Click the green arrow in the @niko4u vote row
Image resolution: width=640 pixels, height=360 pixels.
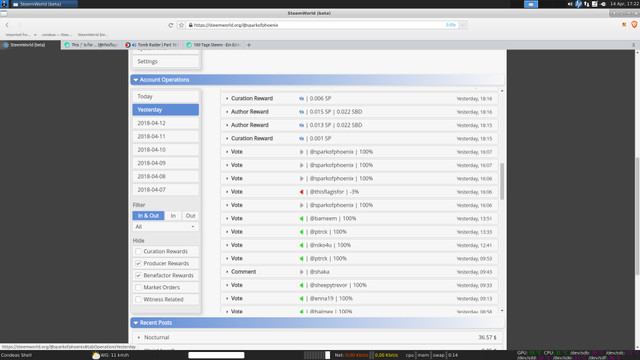click(301, 245)
